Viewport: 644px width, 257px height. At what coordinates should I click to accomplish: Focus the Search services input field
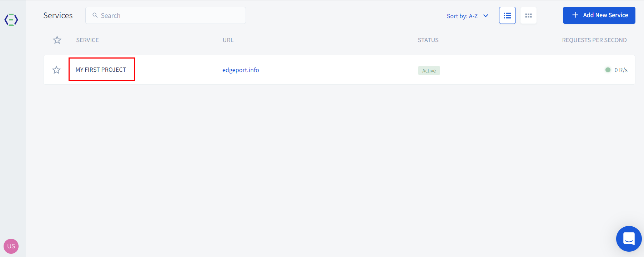[166, 15]
